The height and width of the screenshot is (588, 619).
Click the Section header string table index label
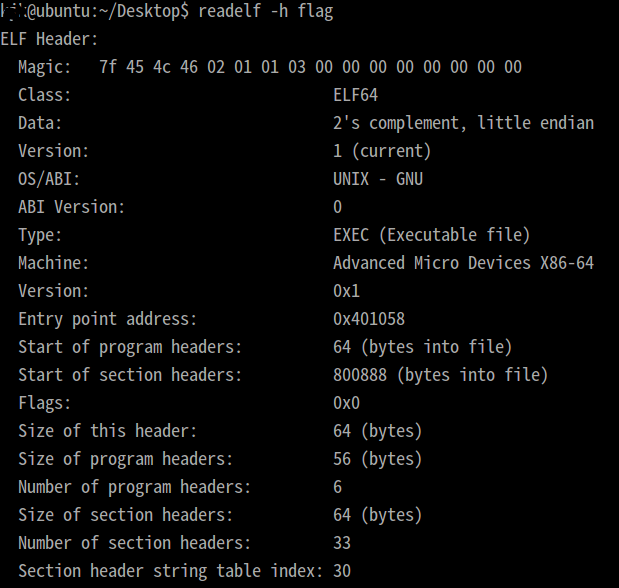(x=170, y=571)
